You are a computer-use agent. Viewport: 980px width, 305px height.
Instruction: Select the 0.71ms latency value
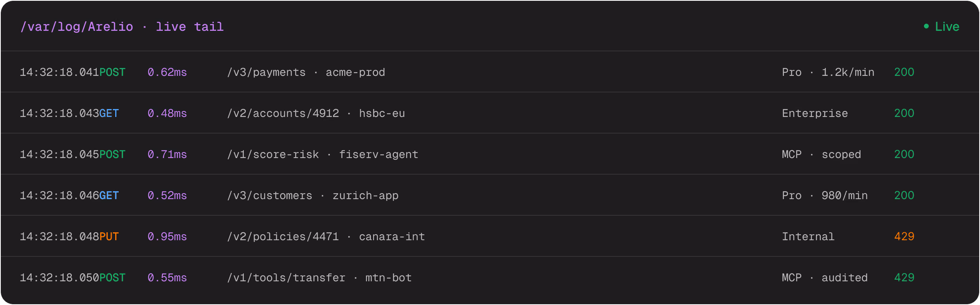167,154
